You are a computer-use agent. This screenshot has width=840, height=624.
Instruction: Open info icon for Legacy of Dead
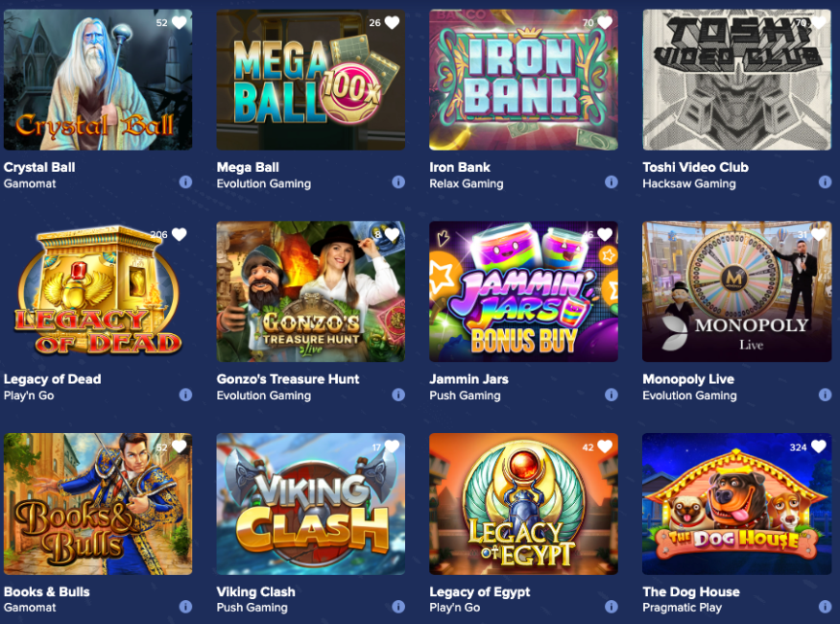tap(185, 395)
